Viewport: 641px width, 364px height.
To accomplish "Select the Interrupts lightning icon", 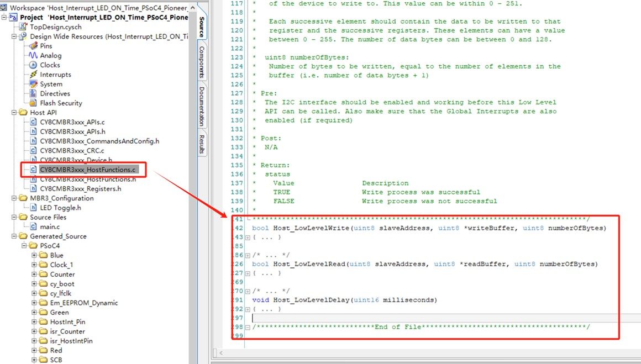I will (33, 75).
